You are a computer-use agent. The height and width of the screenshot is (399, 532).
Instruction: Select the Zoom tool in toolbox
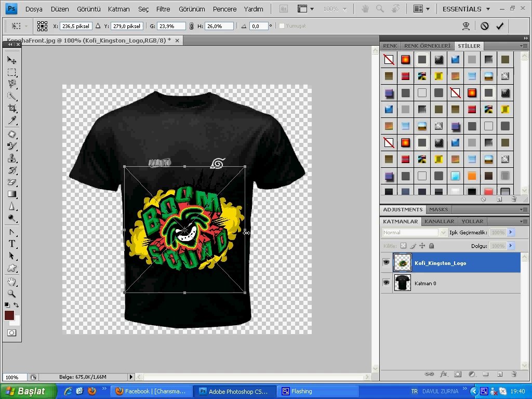coord(12,294)
